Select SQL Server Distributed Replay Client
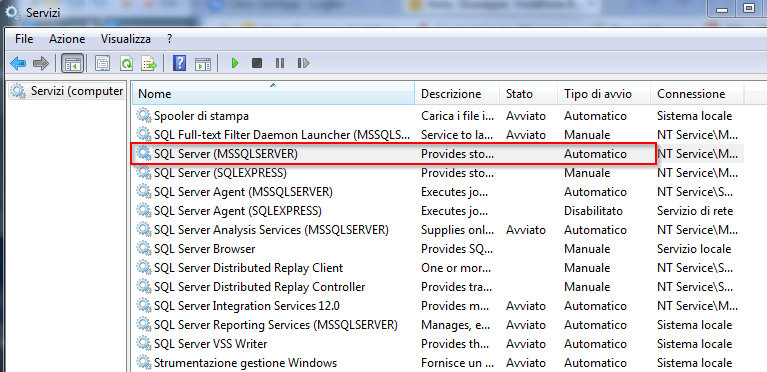The width and height of the screenshot is (767, 372). click(x=438, y=268)
